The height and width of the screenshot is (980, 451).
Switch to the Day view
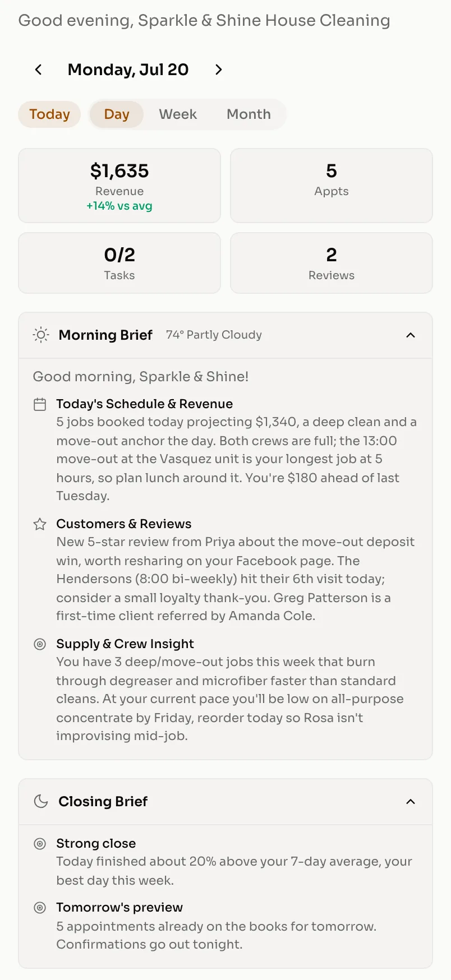[x=117, y=114]
